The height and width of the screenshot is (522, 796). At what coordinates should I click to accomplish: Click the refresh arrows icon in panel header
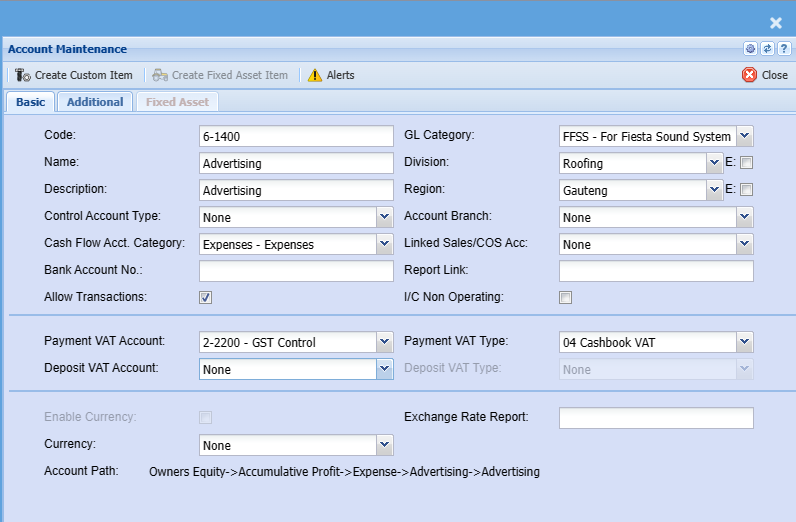pos(767,49)
